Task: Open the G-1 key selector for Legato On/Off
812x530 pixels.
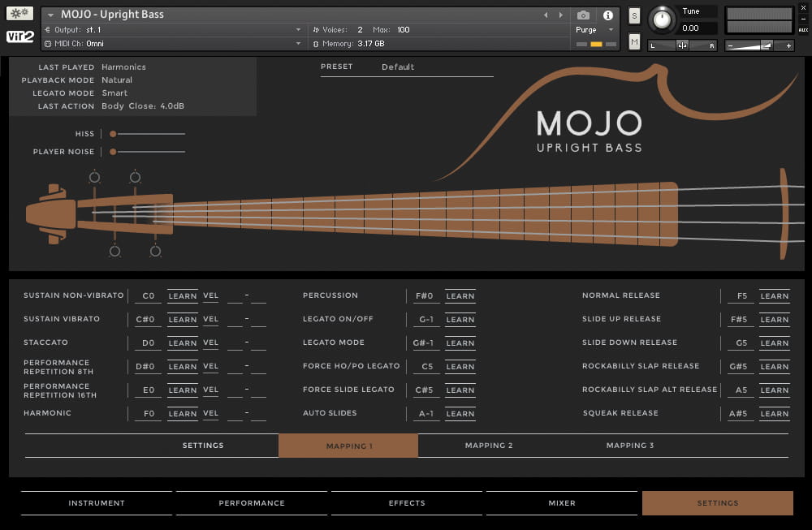Action: click(x=425, y=320)
